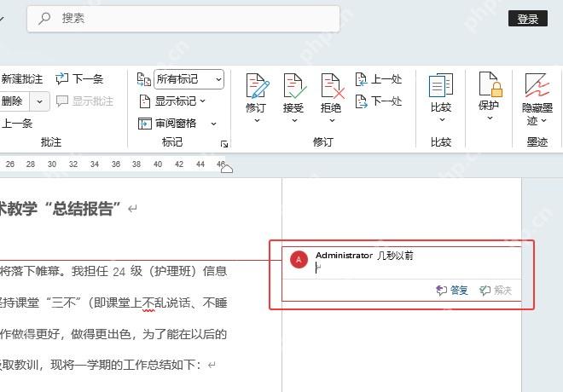
Task: Click the markup display icon beside 所有标记
Action: 144,79
